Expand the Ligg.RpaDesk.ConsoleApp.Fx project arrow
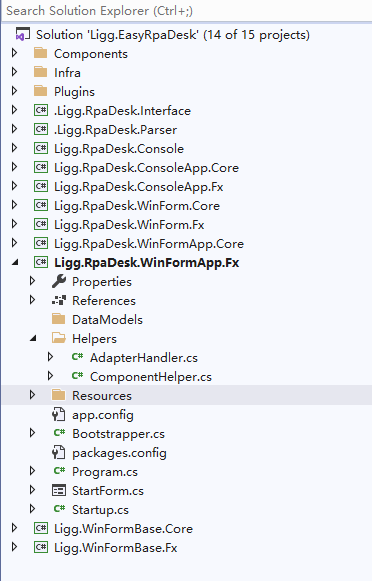The height and width of the screenshot is (581, 372). (14, 186)
